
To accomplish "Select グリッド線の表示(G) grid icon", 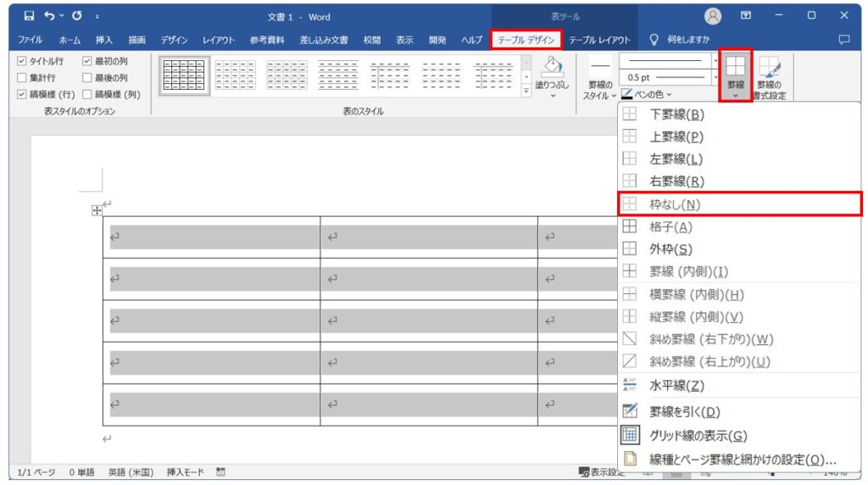I will (630, 435).
